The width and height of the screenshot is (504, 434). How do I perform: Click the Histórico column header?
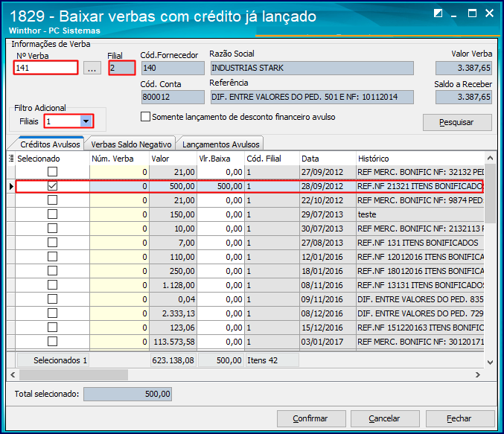point(420,159)
